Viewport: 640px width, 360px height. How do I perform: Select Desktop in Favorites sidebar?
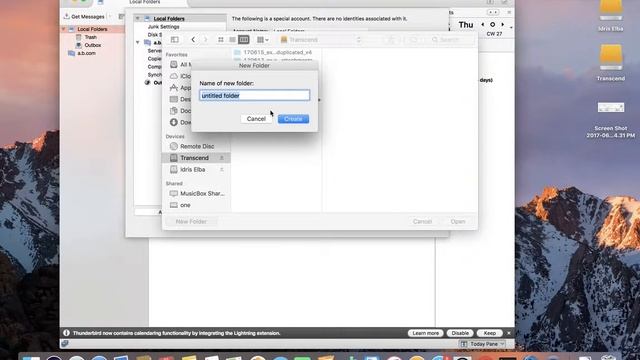pos(180,99)
